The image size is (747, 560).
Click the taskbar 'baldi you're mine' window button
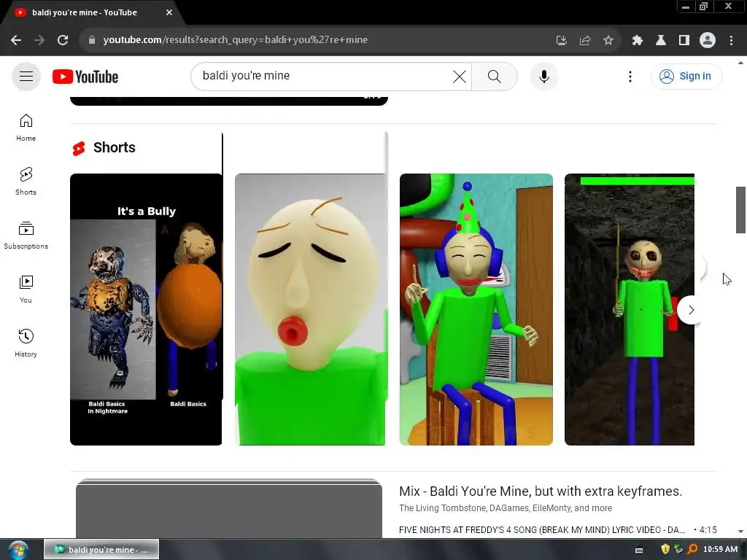pos(101,550)
